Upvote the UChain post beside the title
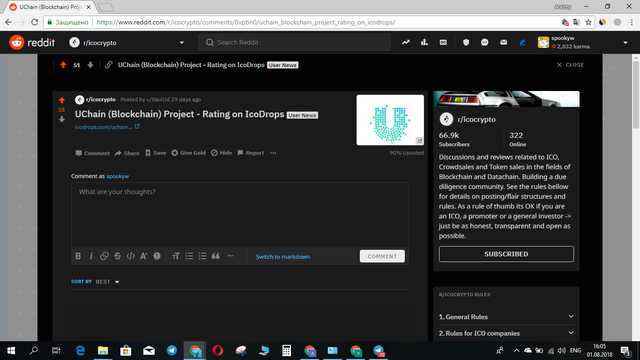Screen dimensions: 640x360 tap(62, 100)
